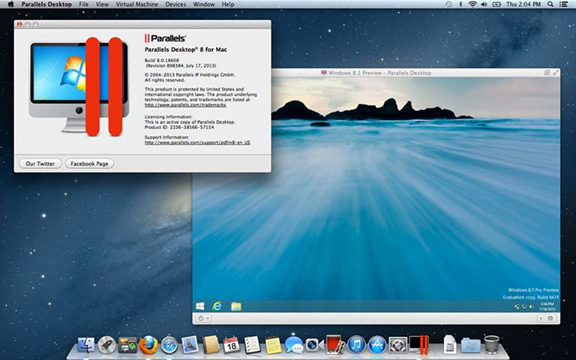576x360 pixels.
Task: Open the Parallels Desktop application menu
Action: coord(47,4)
